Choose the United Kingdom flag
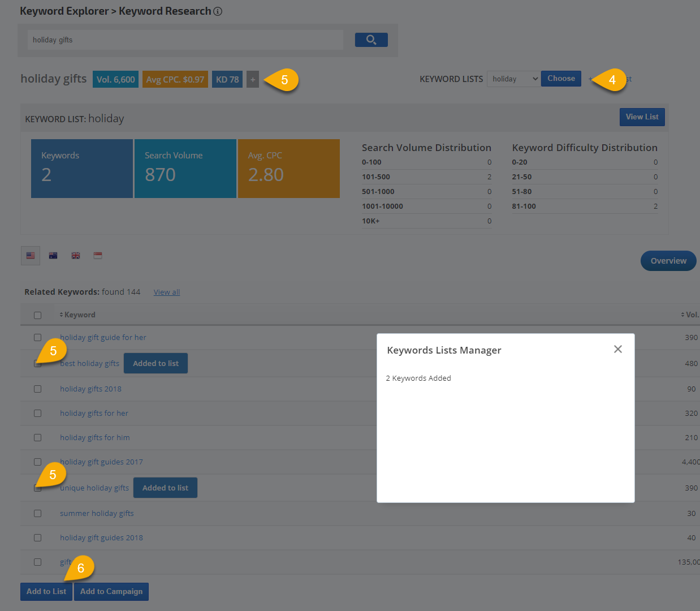 coord(76,256)
